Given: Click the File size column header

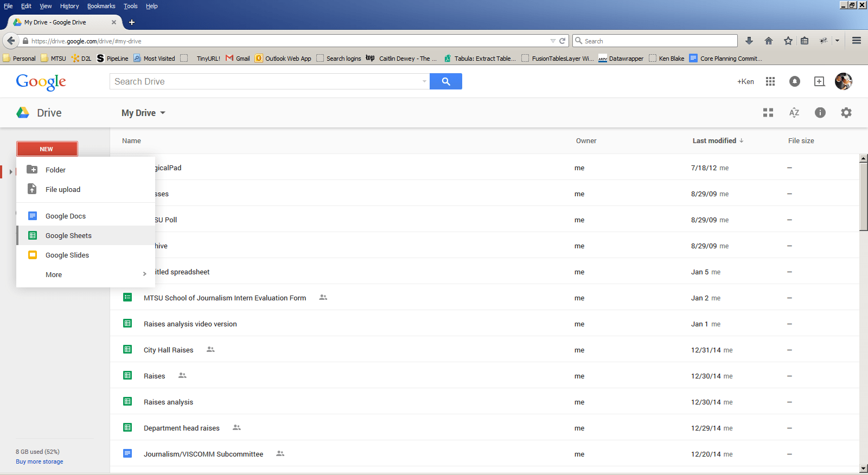Looking at the screenshot, I should (x=801, y=140).
